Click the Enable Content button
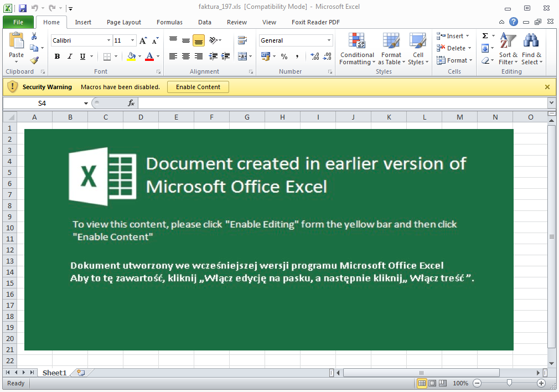Viewport: 559px width, 392px height. (x=198, y=87)
